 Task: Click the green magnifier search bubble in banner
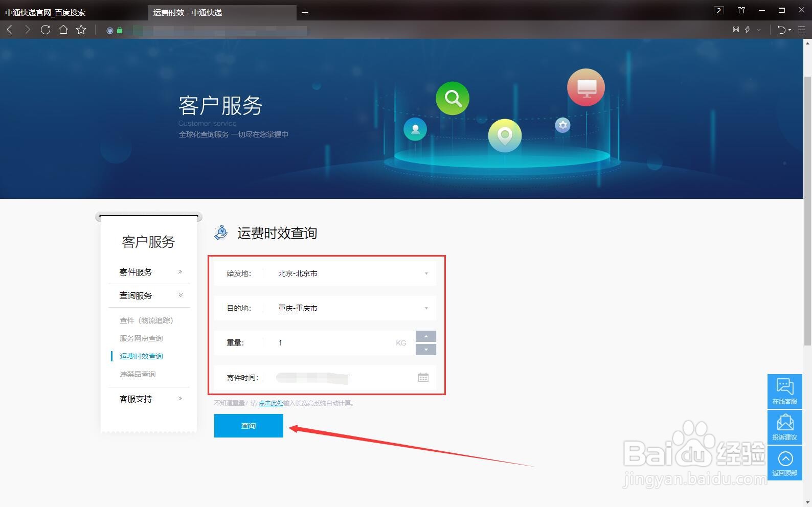click(x=453, y=98)
